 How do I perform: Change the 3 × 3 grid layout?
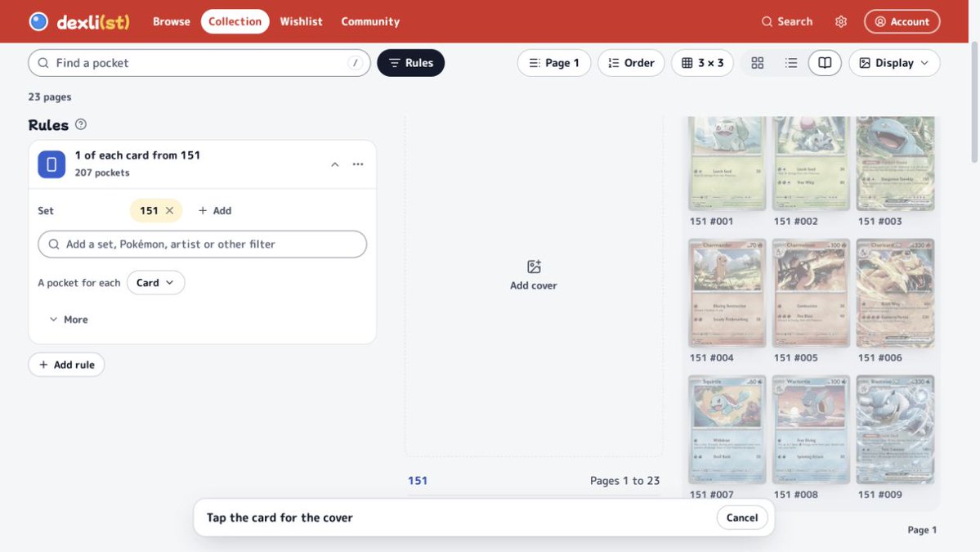click(702, 62)
